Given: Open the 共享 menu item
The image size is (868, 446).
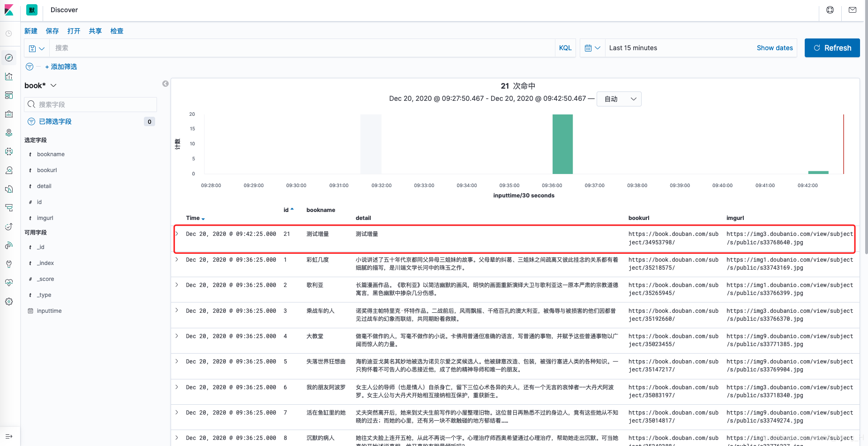Looking at the screenshot, I should coord(95,31).
